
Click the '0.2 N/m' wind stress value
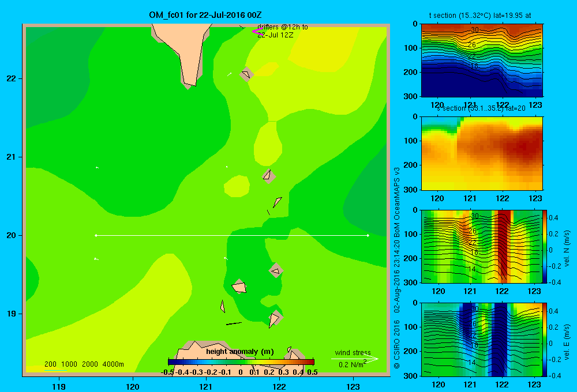pyautogui.click(x=351, y=364)
